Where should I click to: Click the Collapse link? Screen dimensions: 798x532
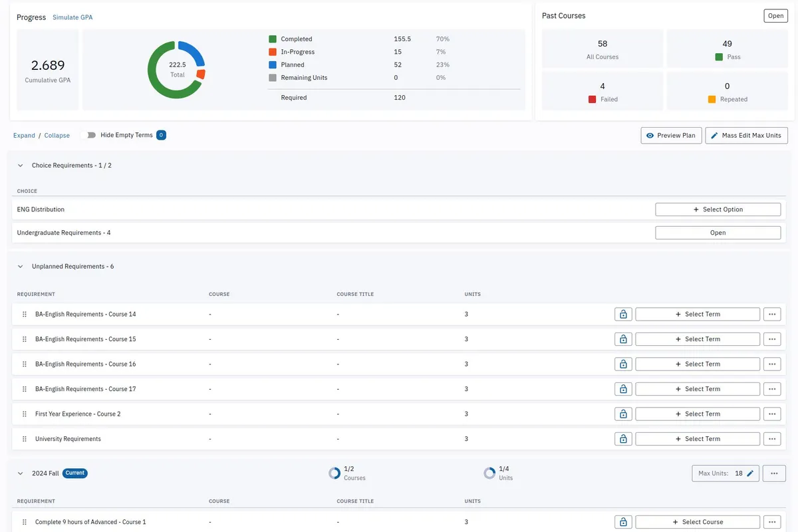point(57,136)
